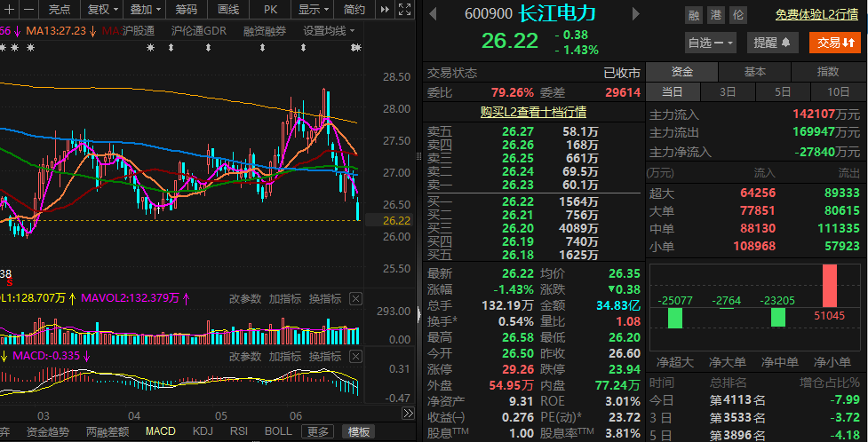
Task: Toggle 沪伦通GDR overlay
Action: [x=199, y=31]
